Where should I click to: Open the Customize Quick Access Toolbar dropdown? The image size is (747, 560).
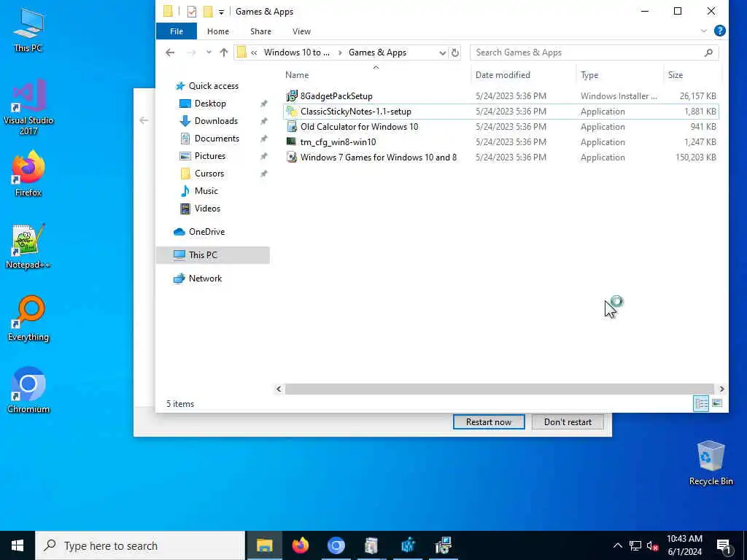click(x=221, y=12)
